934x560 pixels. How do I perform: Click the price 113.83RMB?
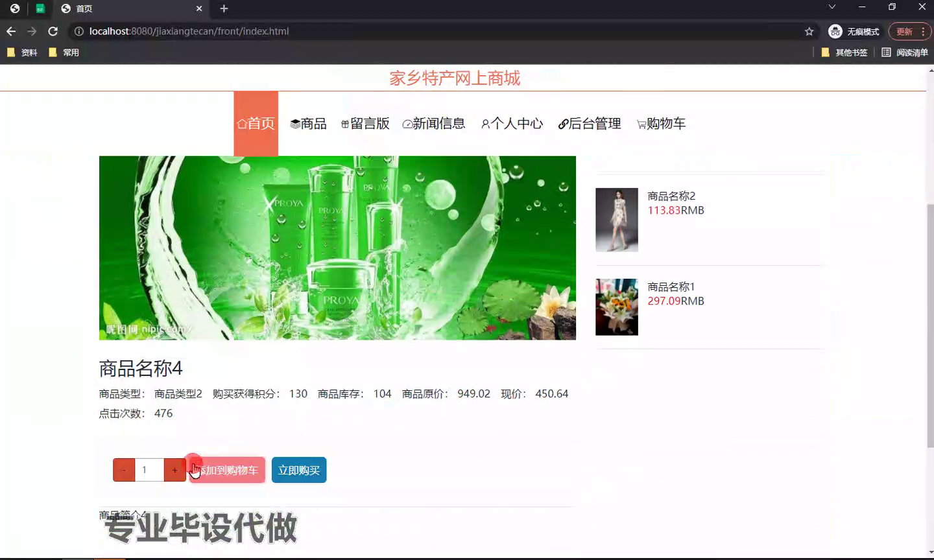click(676, 210)
